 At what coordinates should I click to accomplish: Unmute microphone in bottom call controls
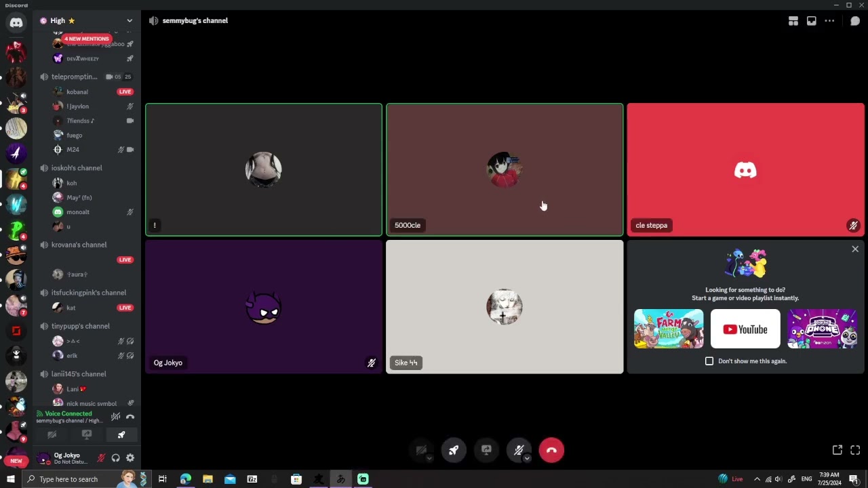(519, 450)
